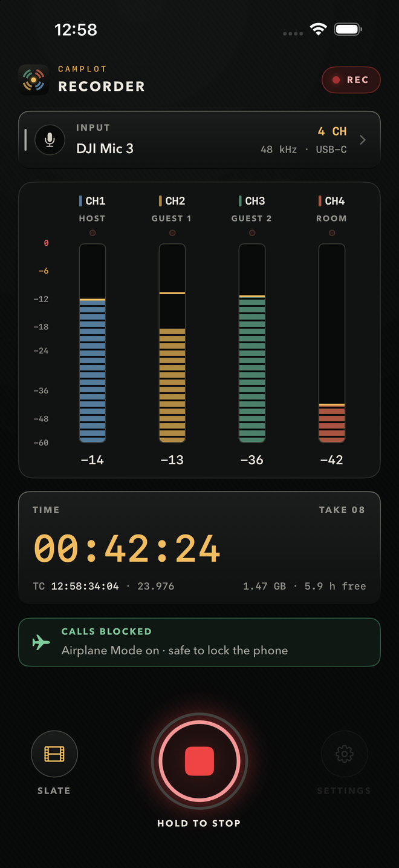This screenshot has height=868, width=399.
Task: Toggle the clip indicator dot under ROOM
Action: tap(332, 233)
